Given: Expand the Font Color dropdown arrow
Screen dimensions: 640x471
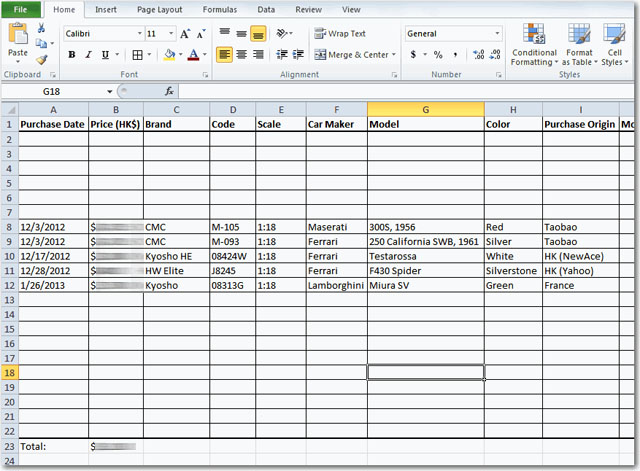Looking at the screenshot, I should [204, 54].
